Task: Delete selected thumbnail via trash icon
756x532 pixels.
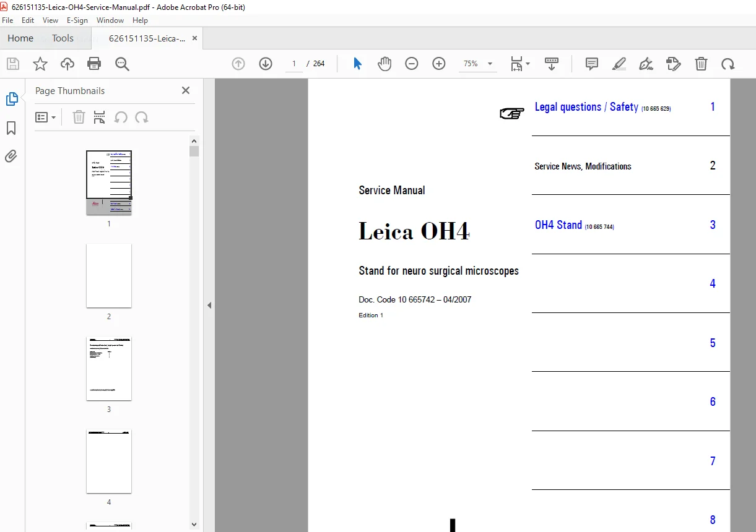Action: pos(79,117)
